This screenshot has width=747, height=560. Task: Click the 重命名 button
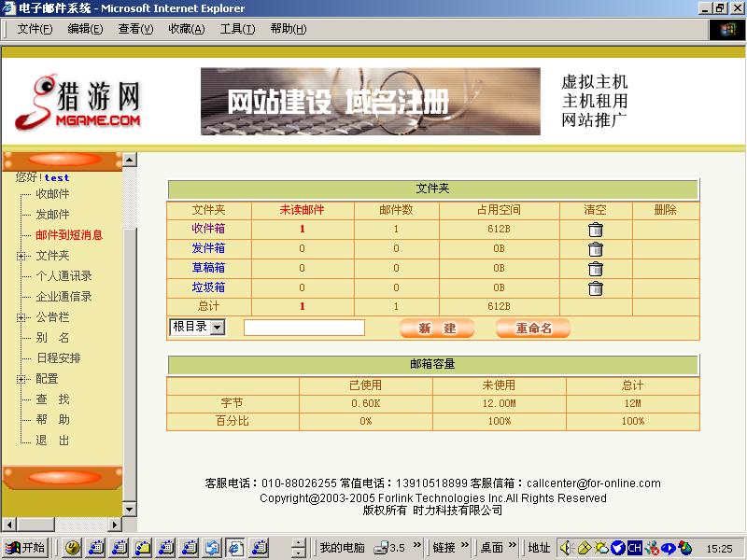[x=533, y=329]
